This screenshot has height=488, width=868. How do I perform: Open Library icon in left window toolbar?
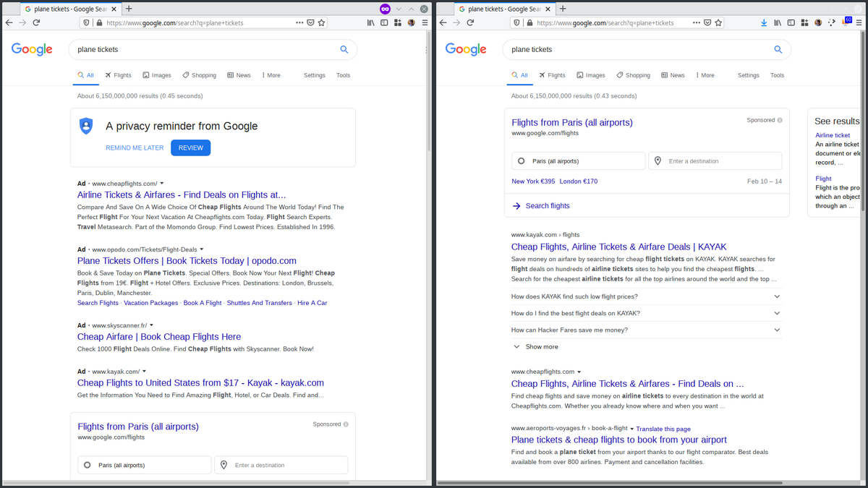(371, 22)
